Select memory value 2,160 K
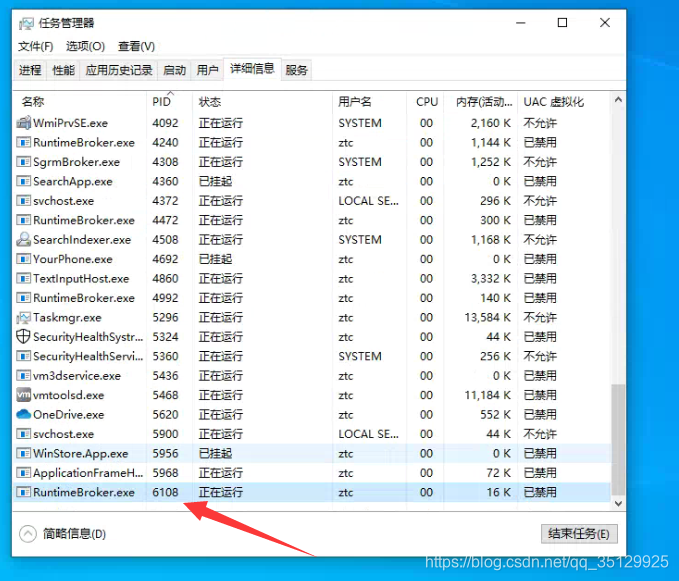The width and height of the screenshot is (679, 581). (x=491, y=123)
